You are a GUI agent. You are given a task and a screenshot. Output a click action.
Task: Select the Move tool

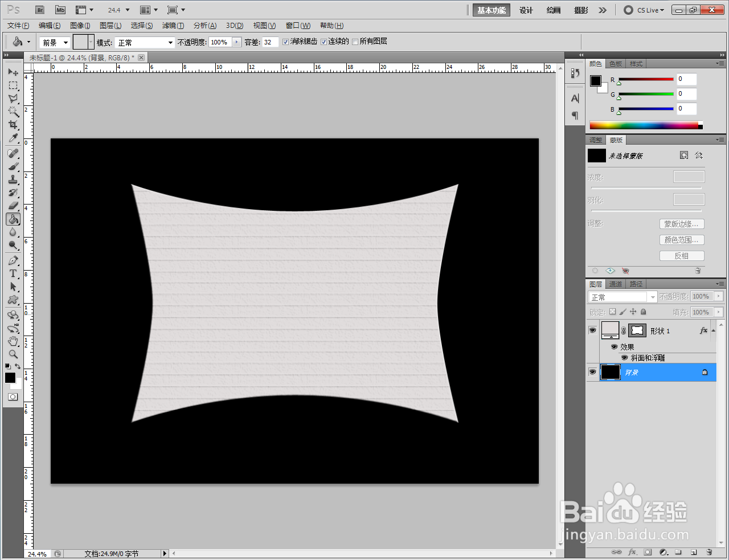coord(13,72)
